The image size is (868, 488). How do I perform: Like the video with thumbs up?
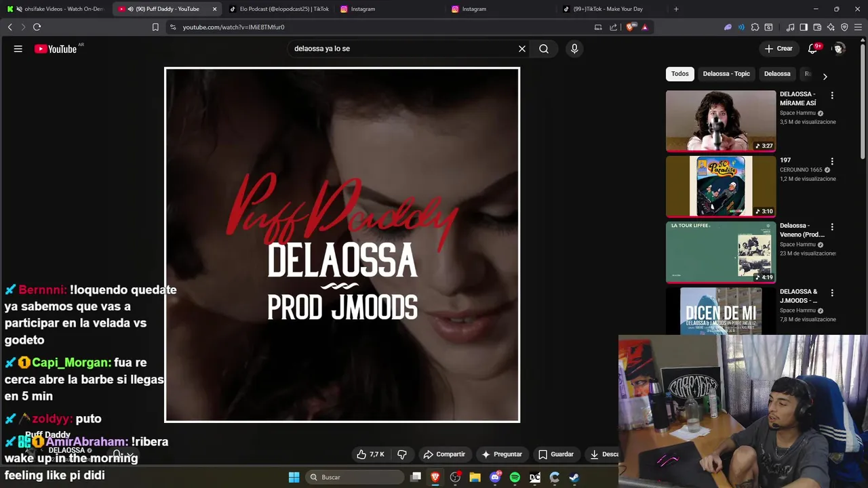[371, 454]
